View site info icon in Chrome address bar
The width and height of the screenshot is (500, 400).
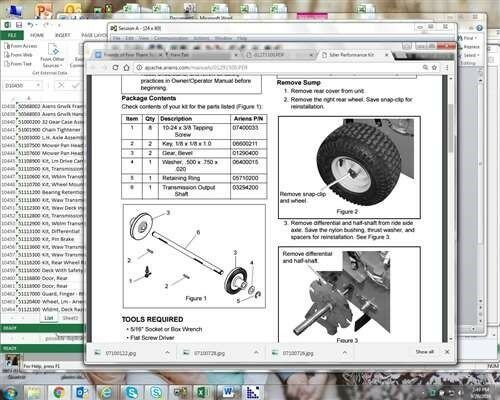point(139,68)
